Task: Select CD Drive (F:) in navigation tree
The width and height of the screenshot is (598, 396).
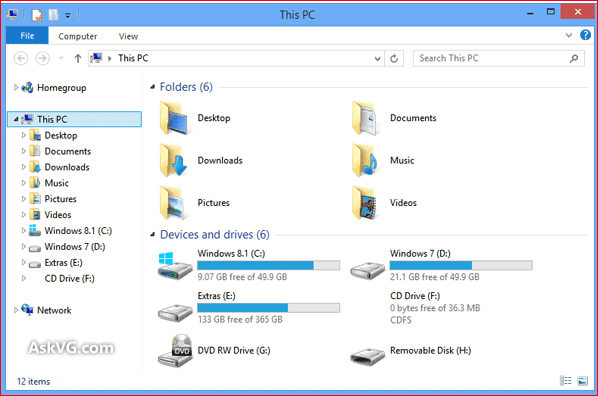Action: coord(69,278)
